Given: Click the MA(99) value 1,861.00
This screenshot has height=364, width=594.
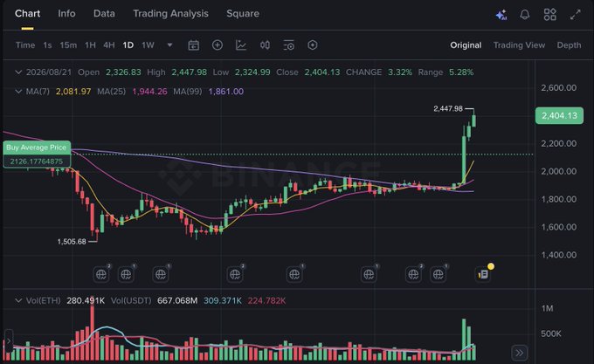Looking at the screenshot, I should coord(225,91).
